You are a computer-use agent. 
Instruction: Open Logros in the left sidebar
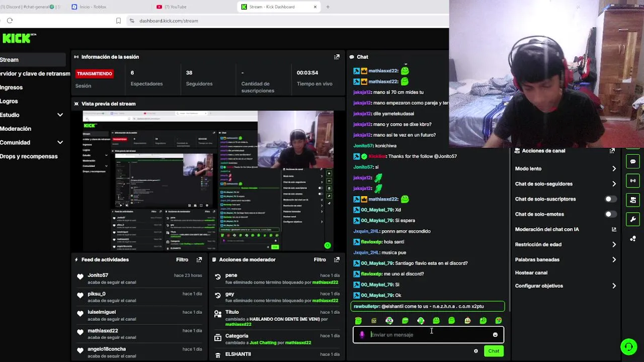(9, 102)
